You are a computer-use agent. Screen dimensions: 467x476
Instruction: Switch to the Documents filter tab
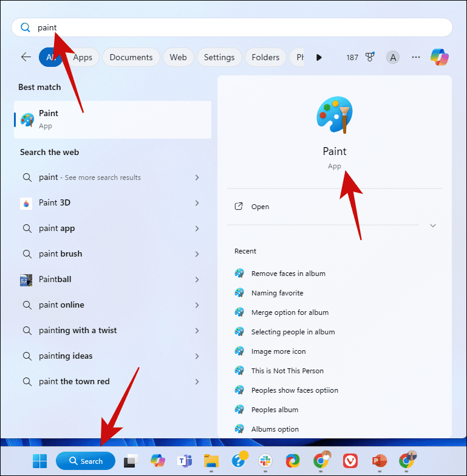point(131,57)
